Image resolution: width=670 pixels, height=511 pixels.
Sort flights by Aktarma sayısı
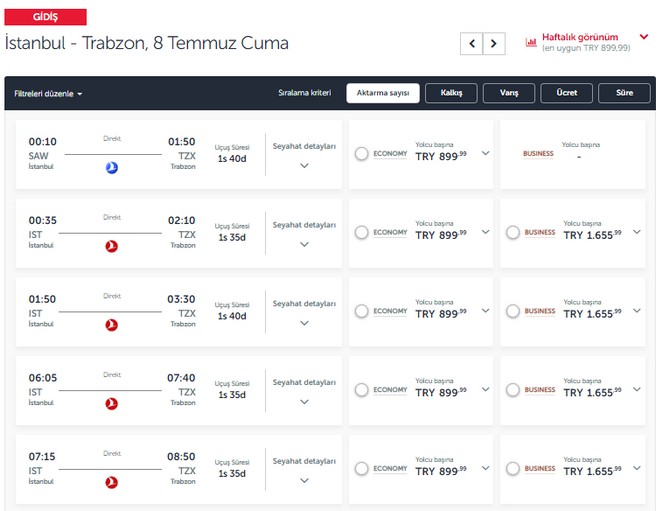tap(382, 93)
